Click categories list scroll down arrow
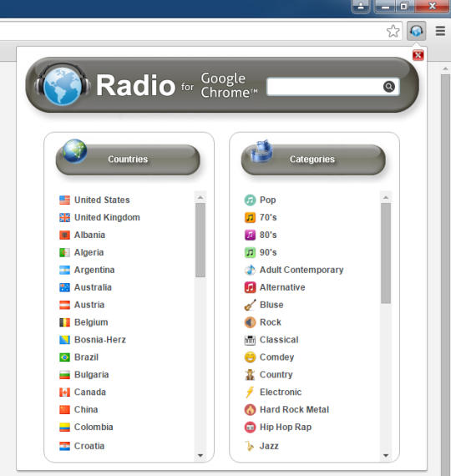 point(386,455)
